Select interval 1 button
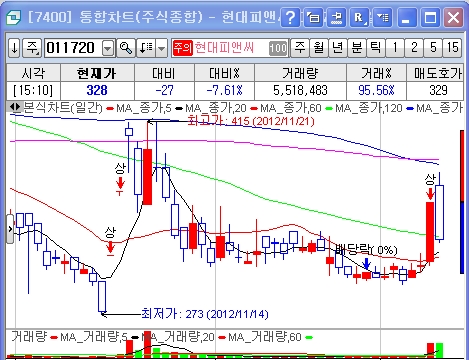The image size is (469, 360). click(395, 48)
